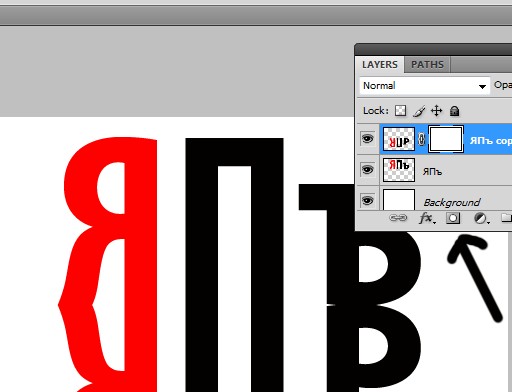Hide the ЯПъ copy layer

[x=367, y=138]
